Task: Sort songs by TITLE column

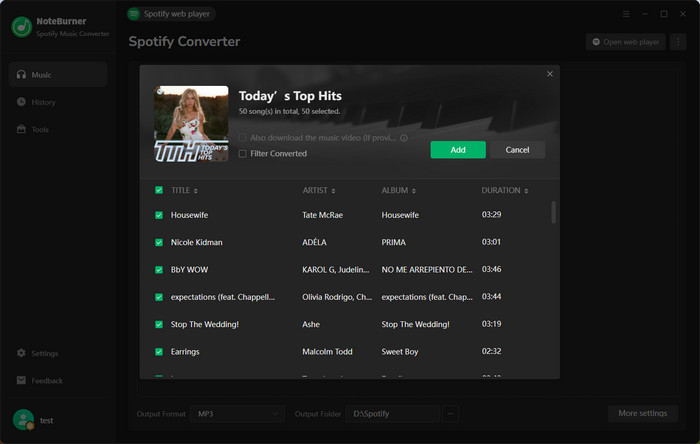Action: (184, 191)
